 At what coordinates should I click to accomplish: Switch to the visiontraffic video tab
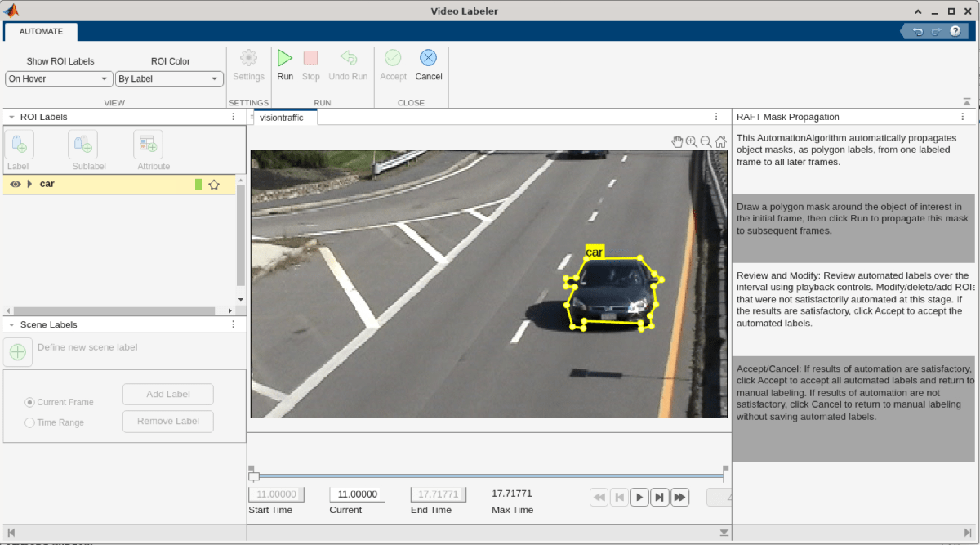282,118
